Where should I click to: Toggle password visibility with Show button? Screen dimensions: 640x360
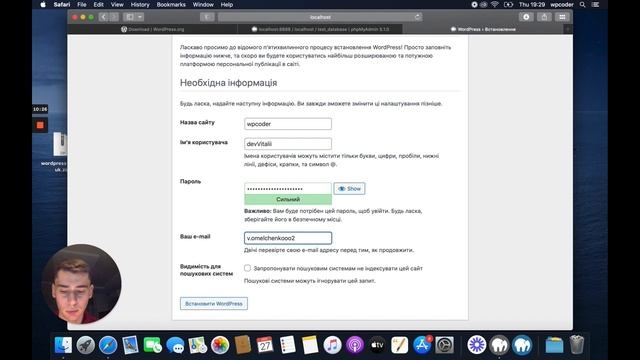pyautogui.click(x=349, y=189)
